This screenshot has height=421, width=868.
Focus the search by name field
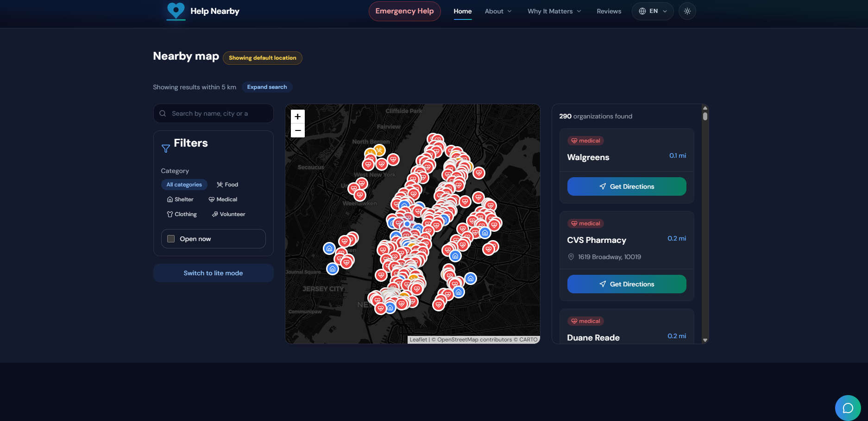point(214,113)
